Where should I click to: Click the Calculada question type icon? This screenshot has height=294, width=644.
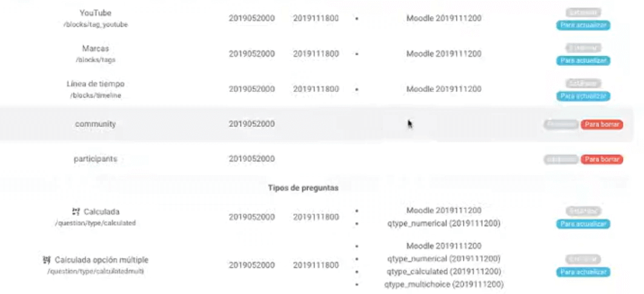[x=75, y=212]
